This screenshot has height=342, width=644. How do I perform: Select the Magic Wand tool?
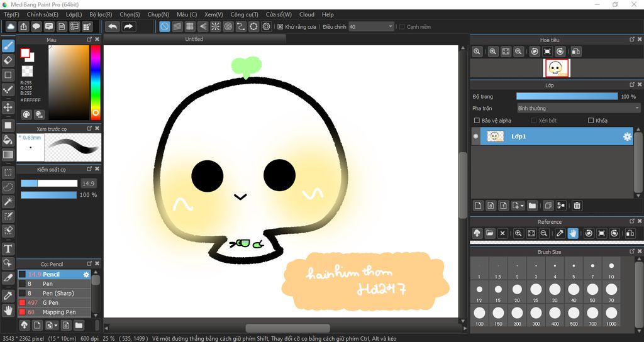click(8, 202)
